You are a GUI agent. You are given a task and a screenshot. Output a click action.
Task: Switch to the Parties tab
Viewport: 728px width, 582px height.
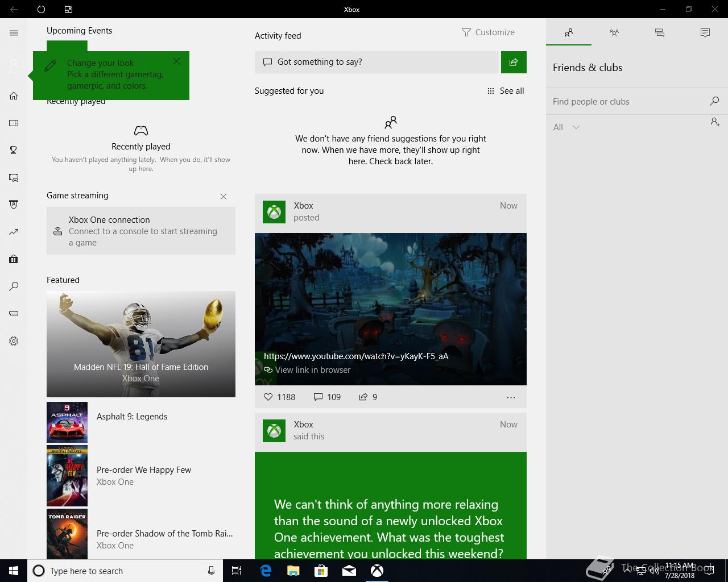[614, 32]
